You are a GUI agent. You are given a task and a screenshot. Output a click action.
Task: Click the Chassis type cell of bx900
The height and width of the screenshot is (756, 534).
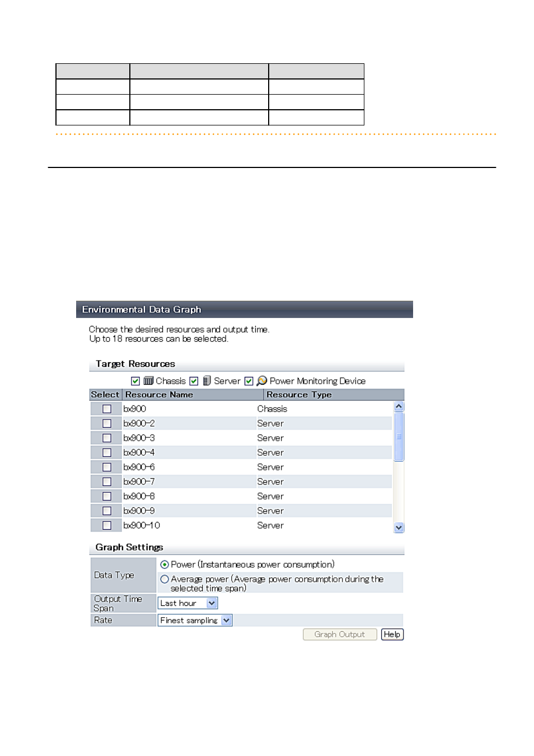point(272,409)
